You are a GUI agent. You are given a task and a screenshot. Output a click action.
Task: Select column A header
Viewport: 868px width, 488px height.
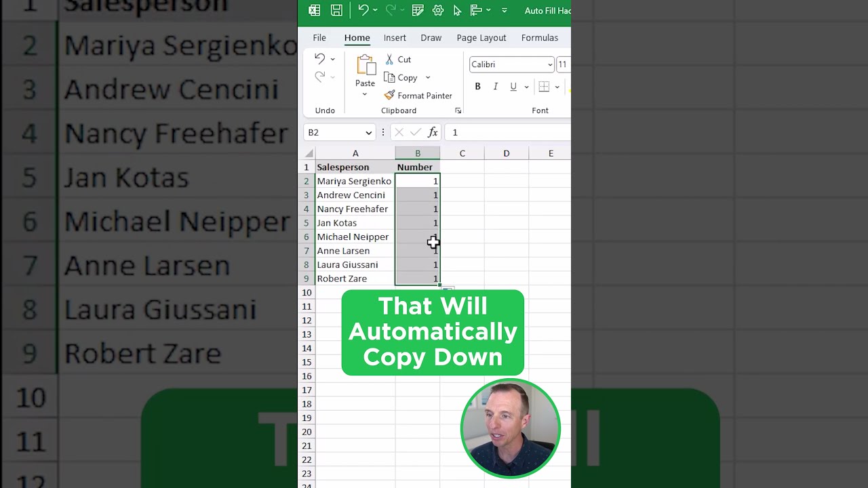355,153
